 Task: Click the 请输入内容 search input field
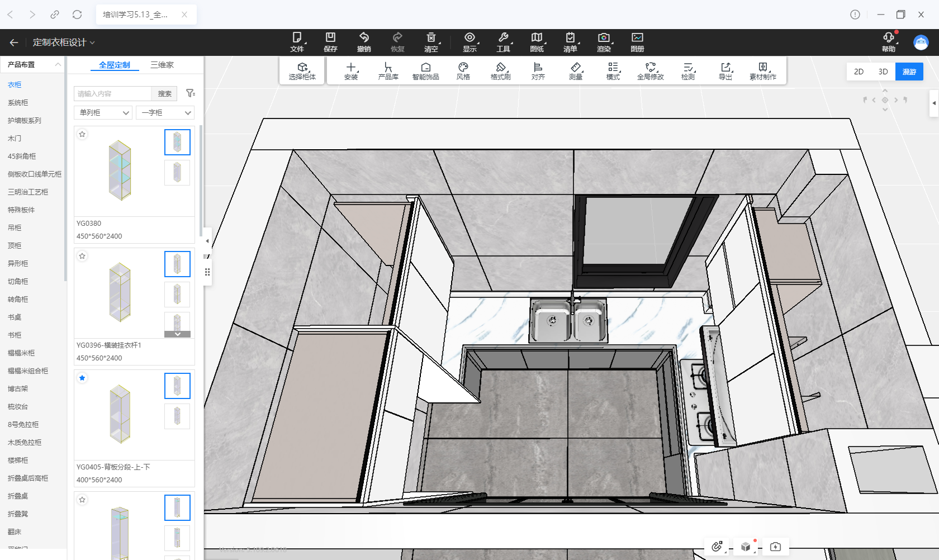(x=113, y=93)
